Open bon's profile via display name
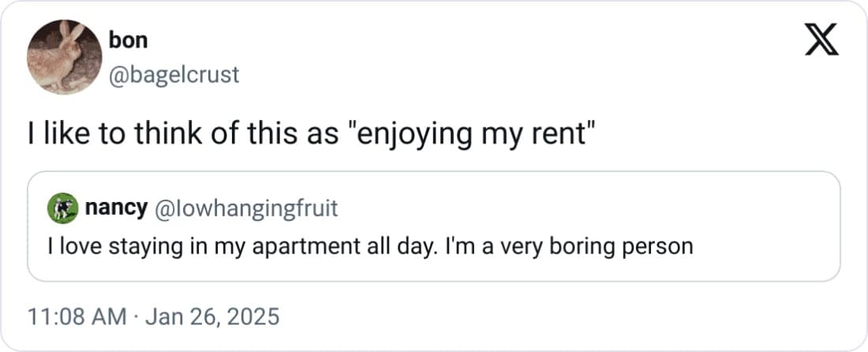This screenshot has width=868, height=352. coord(130,39)
